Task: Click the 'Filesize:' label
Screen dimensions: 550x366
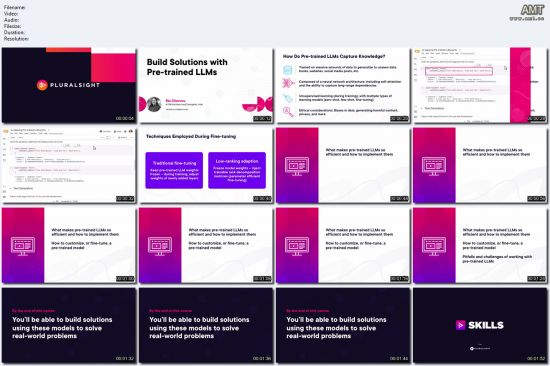Action: pyautogui.click(x=12, y=26)
